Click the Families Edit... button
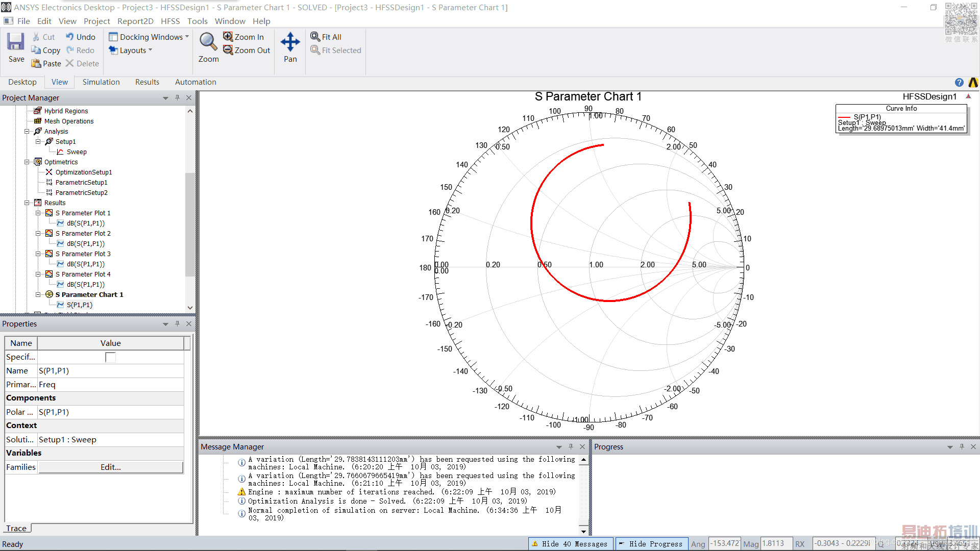The width and height of the screenshot is (980, 551). click(111, 467)
